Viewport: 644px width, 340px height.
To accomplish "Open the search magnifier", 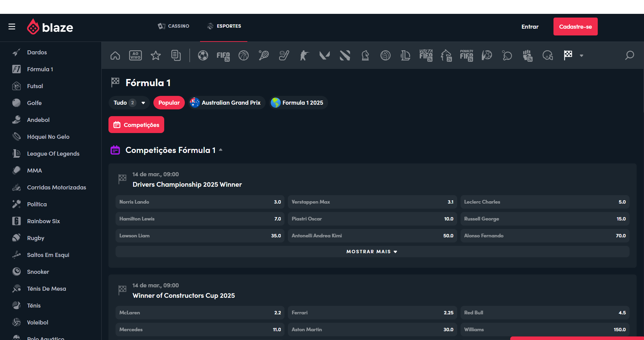I will coord(629,55).
